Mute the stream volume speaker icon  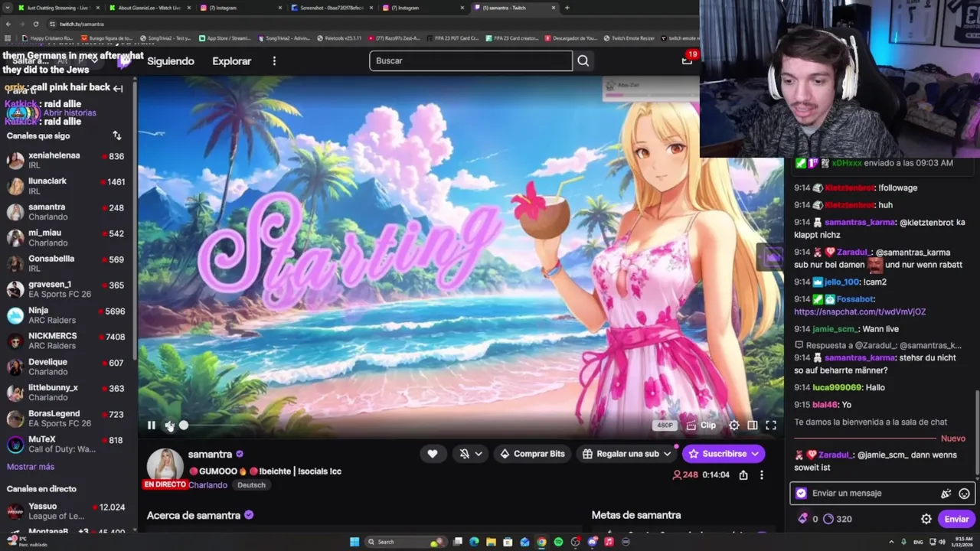coord(169,425)
